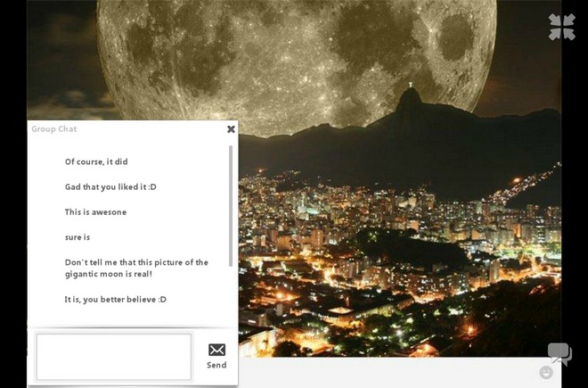Click the Send text label
Image resolution: width=588 pixels, height=388 pixels.
pyautogui.click(x=216, y=365)
